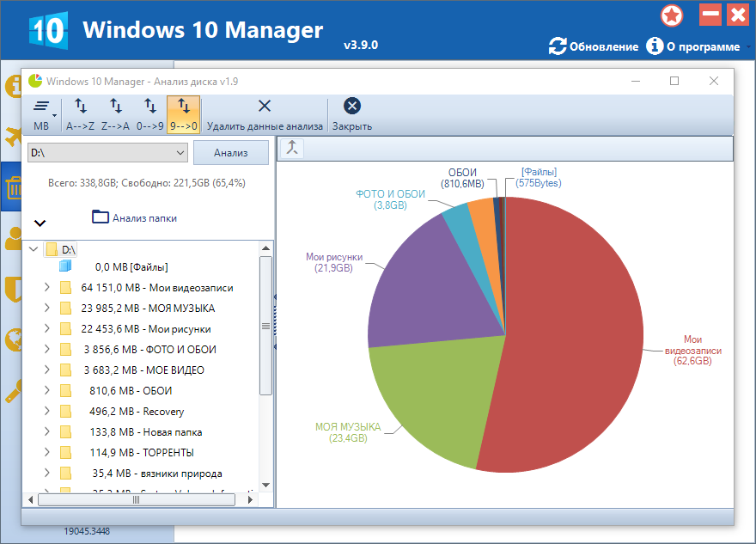Select 133,8 MB - Новая папка row
Screen dimensions: 756x544
[x=145, y=432]
